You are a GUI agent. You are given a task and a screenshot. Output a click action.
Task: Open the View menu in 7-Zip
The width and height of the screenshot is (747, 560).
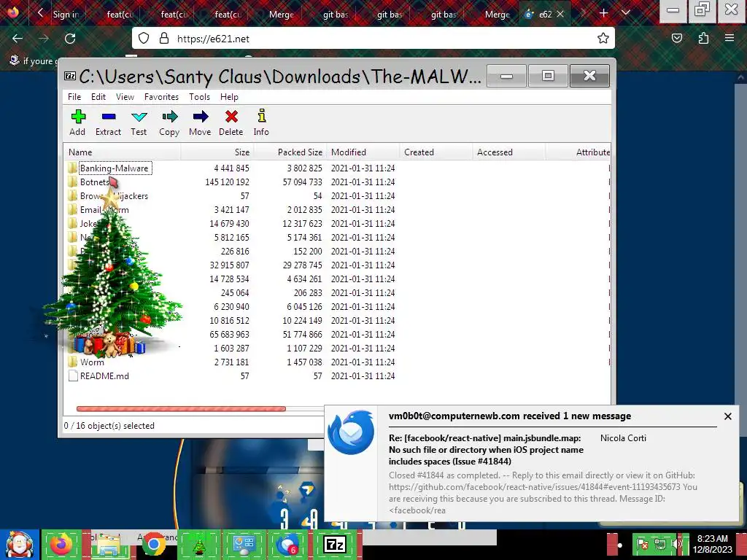pos(125,97)
